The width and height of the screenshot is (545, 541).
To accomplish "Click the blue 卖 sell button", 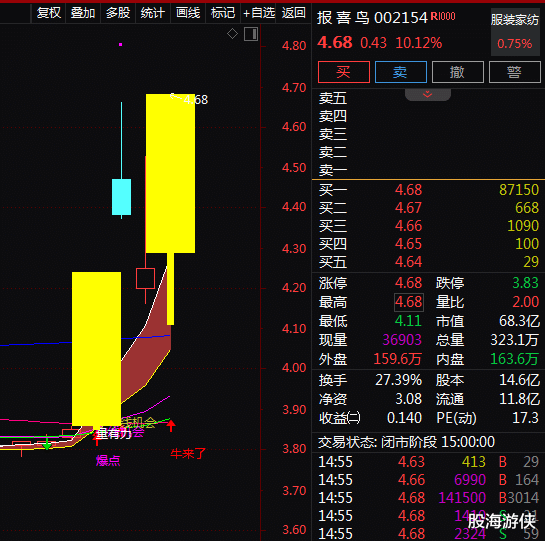I will coord(400,72).
